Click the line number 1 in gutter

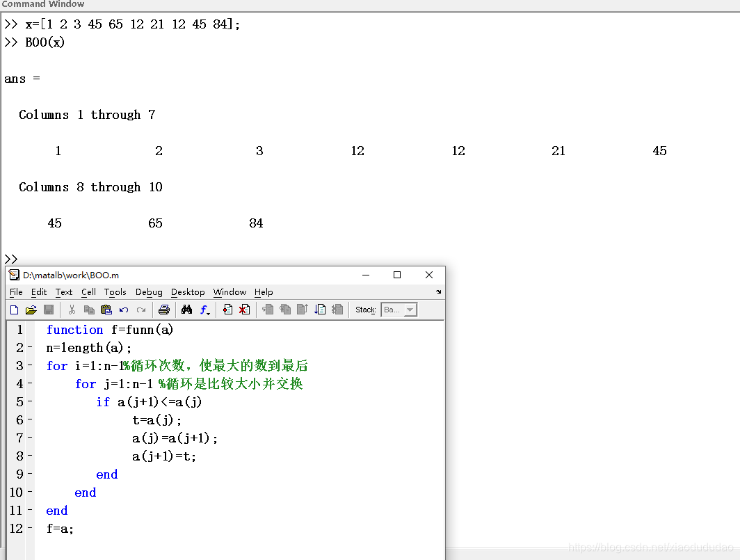coord(19,330)
